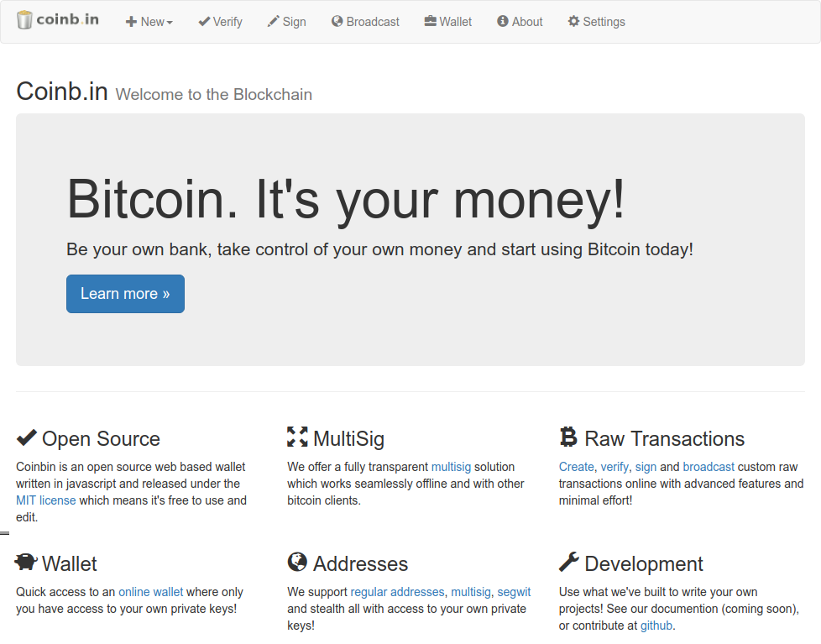Go to the Sign tab
This screenshot has height=644, width=821.
pyautogui.click(x=287, y=22)
